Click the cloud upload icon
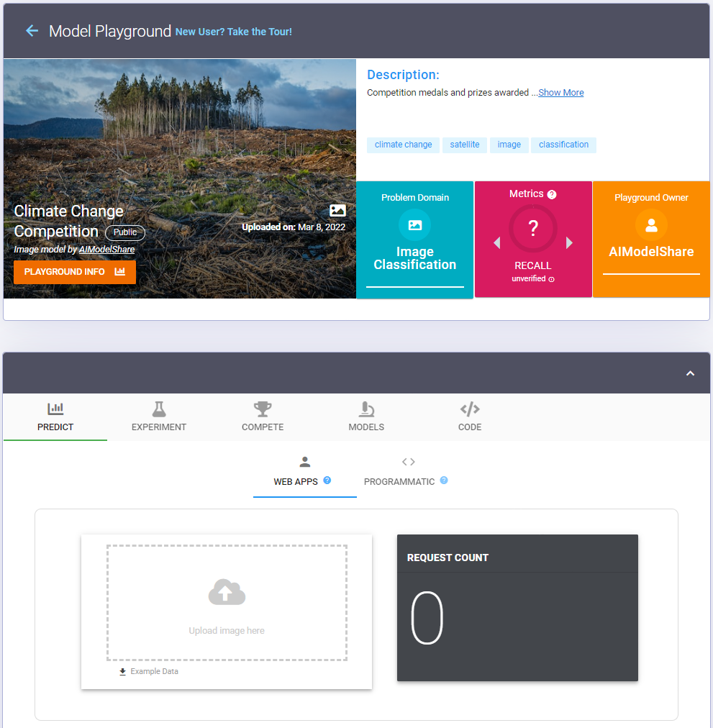 [227, 592]
